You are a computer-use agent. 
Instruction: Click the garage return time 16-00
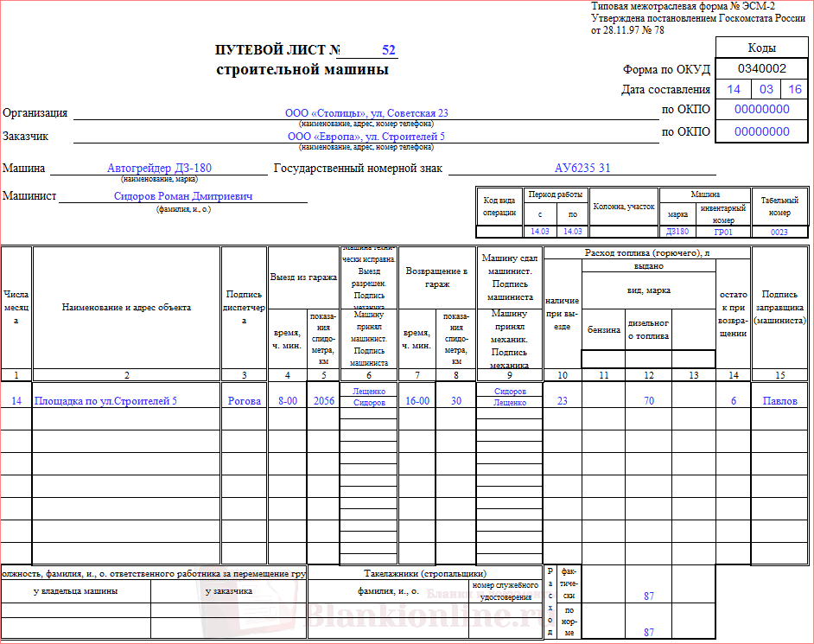click(417, 401)
